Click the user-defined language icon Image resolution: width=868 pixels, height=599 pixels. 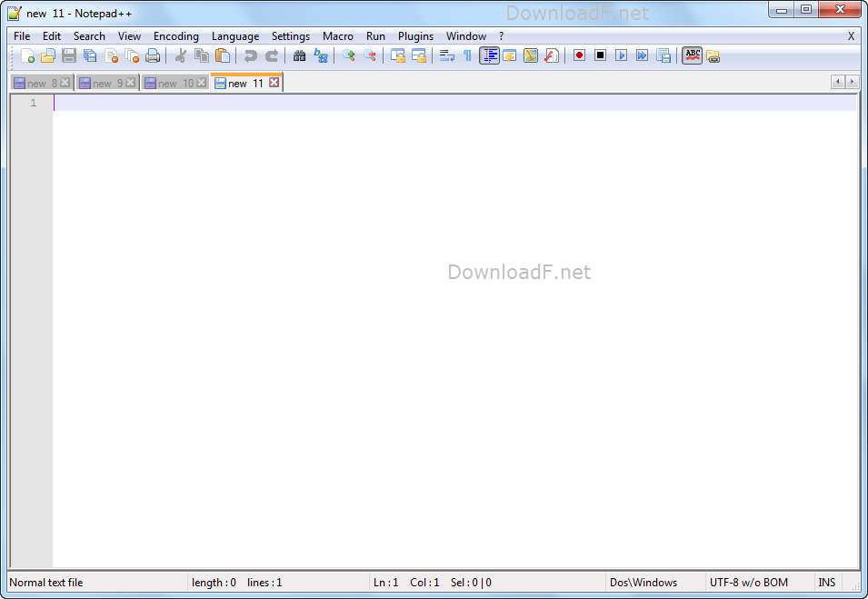pyautogui.click(x=509, y=55)
